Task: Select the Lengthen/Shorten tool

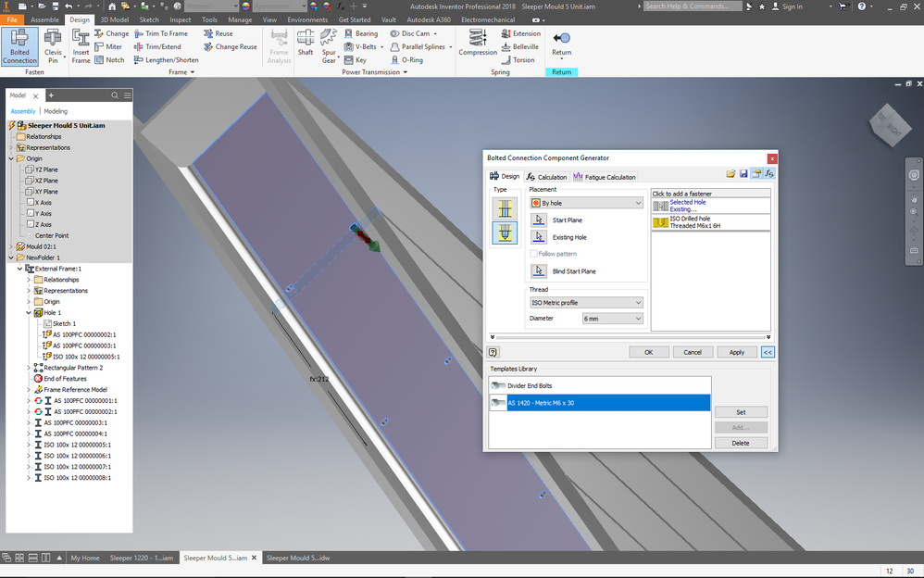Action: tap(166, 59)
